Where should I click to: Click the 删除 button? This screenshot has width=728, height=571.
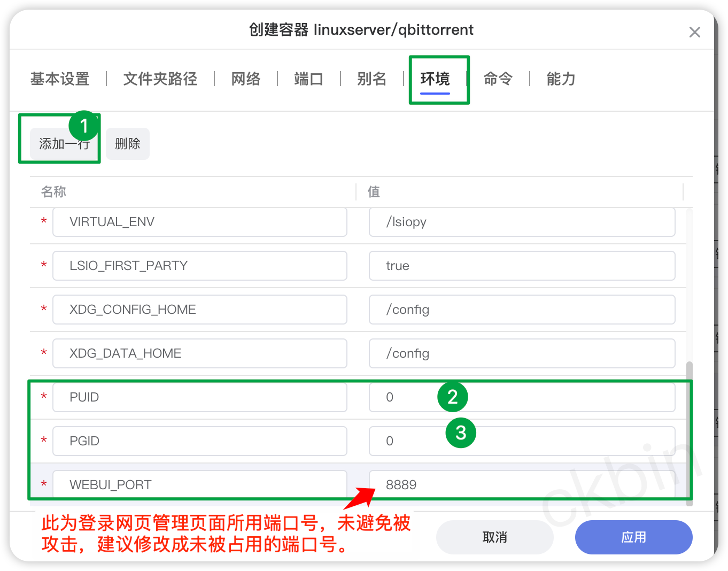tap(128, 144)
